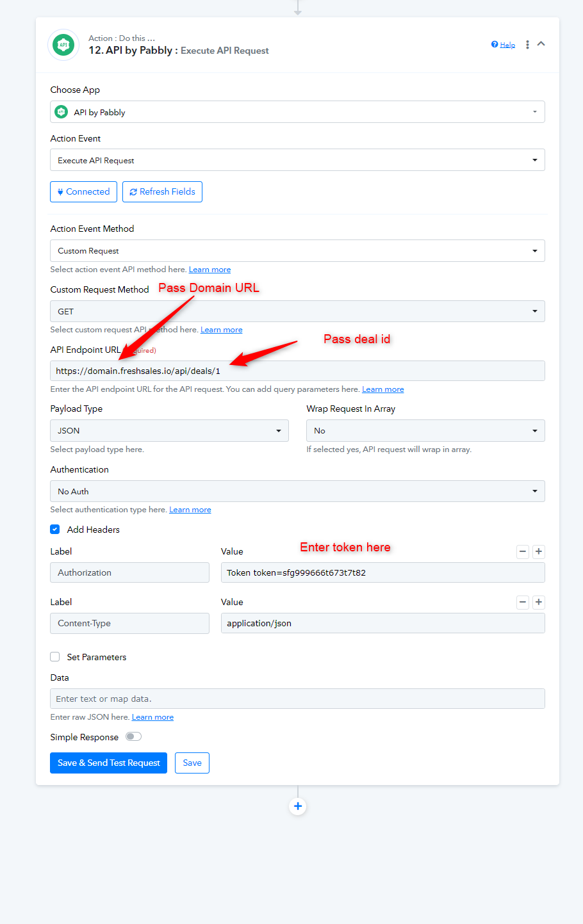Open the Learn more link under Authentication
This screenshot has width=583, height=924.
click(x=190, y=510)
